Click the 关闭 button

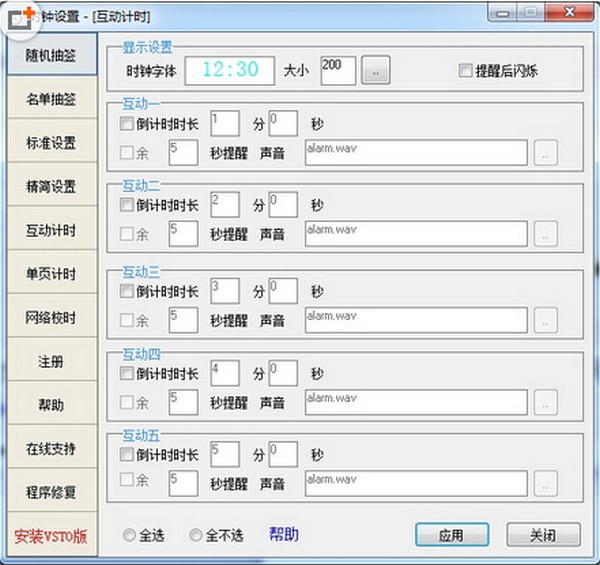click(543, 535)
